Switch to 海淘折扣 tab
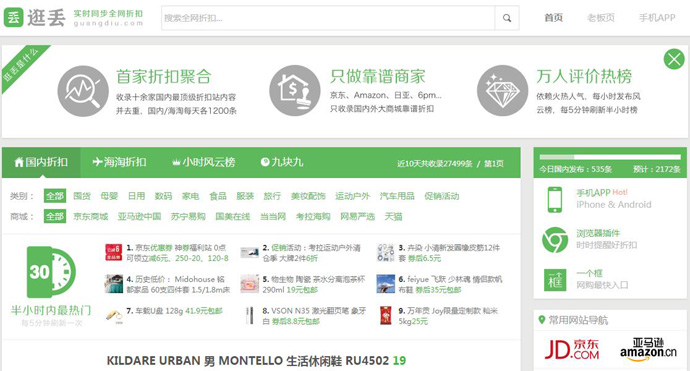The image size is (690, 371). (x=119, y=162)
